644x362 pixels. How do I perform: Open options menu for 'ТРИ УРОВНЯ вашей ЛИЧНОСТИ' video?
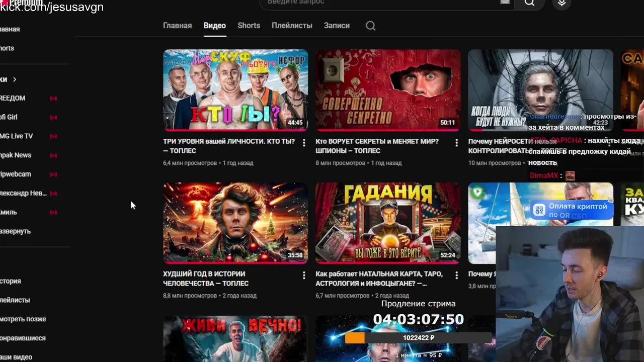tap(304, 143)
